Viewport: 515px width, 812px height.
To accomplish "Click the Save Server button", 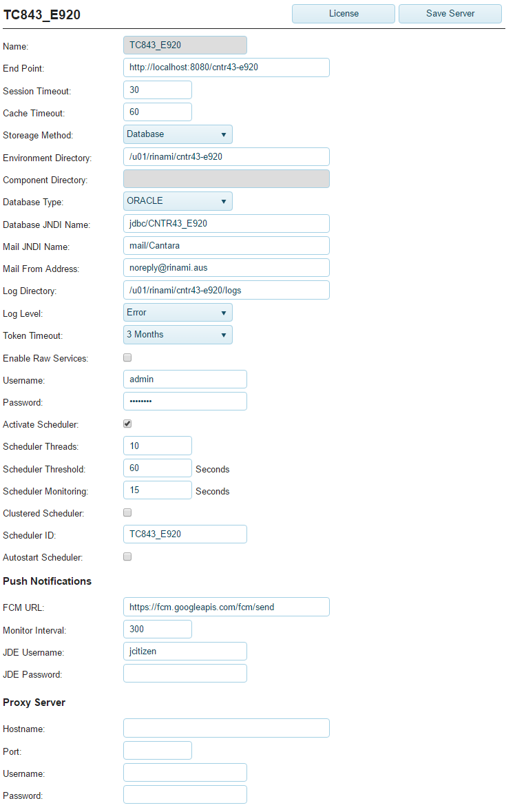I will click(450, 14).
